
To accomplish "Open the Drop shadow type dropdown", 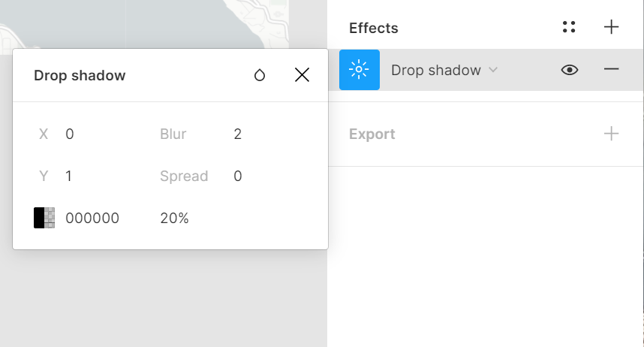I will [x=444, y=70].
